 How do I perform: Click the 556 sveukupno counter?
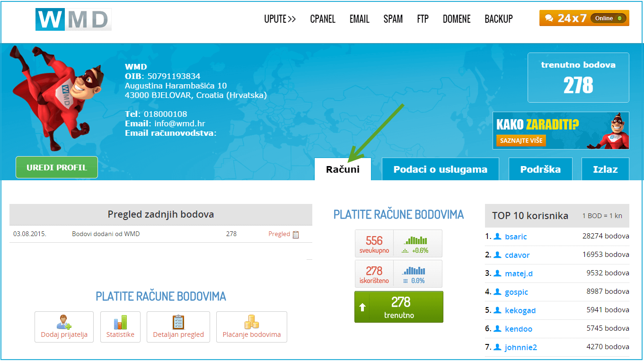coord(374,243)
